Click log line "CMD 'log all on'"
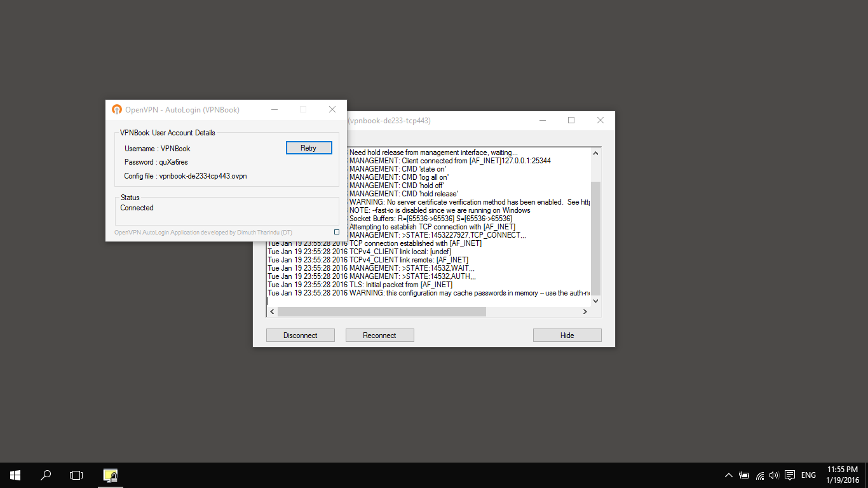The height and width of the screenshot is (488, 868). point(399,177)
